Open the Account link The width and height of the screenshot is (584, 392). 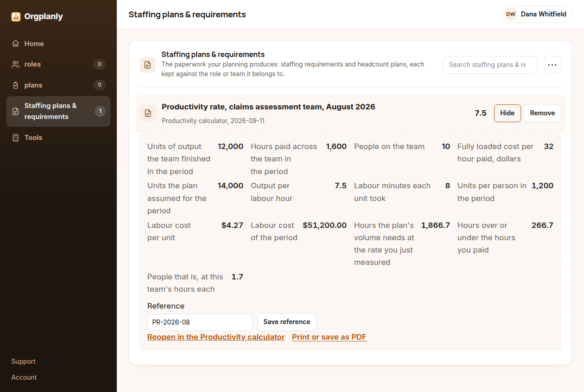(x=24, y=377)
